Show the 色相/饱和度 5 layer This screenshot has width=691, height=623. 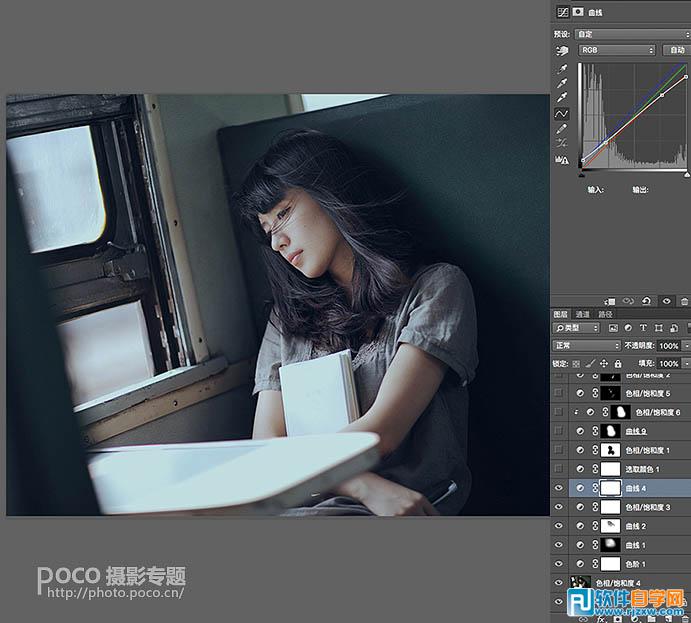558,392
